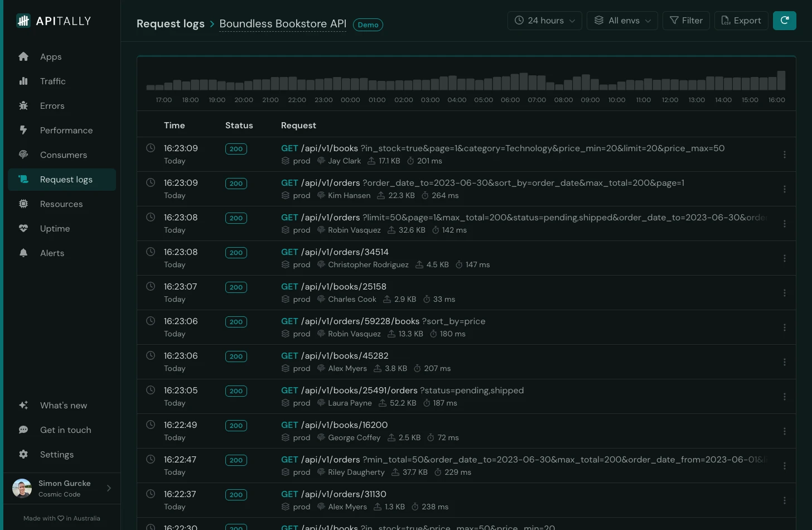Image resolution: width=812 pixels, height=530 pixels.
Task: Open Settings via the gear icon
Action: [x=23, y=454]
